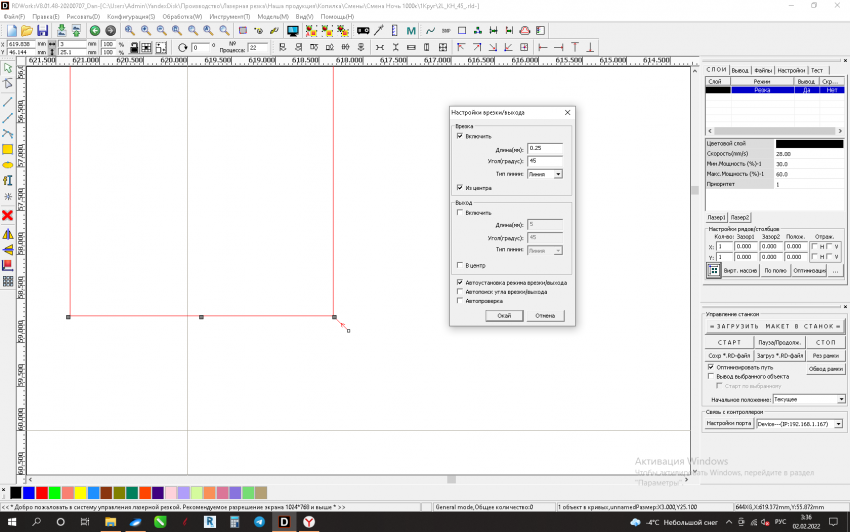This screenshot has height=532, width=850.
Task: Switch to the Настройки tab
Action: pos(791,70)
